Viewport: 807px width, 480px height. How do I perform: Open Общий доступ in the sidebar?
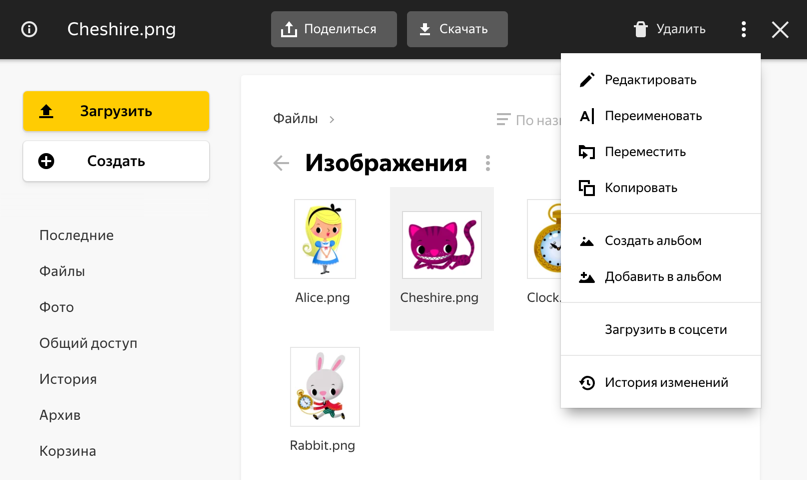[x=88, y=343]
